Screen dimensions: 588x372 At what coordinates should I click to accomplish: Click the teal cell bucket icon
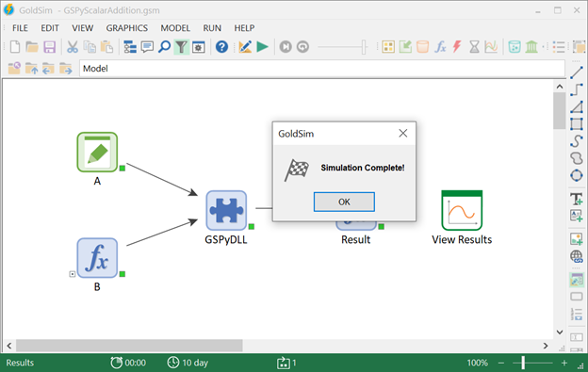coord(514,47)
